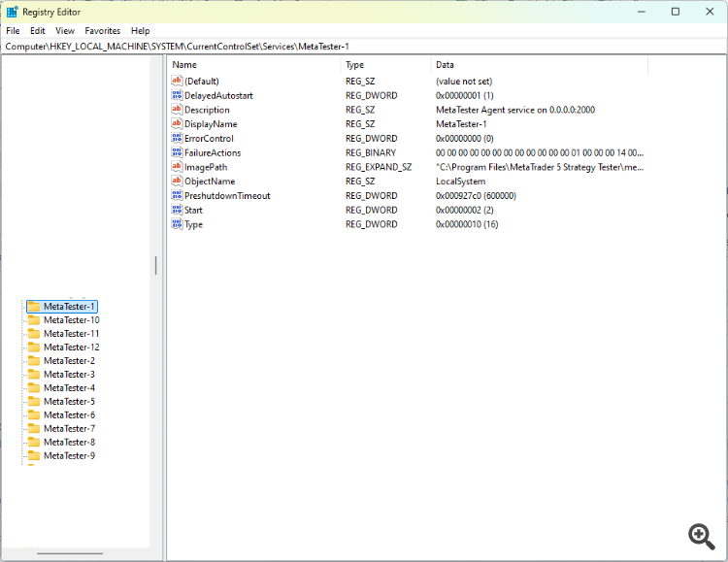Select the MetaTester-5 key label
728x562 pixels.
[69, 401]
